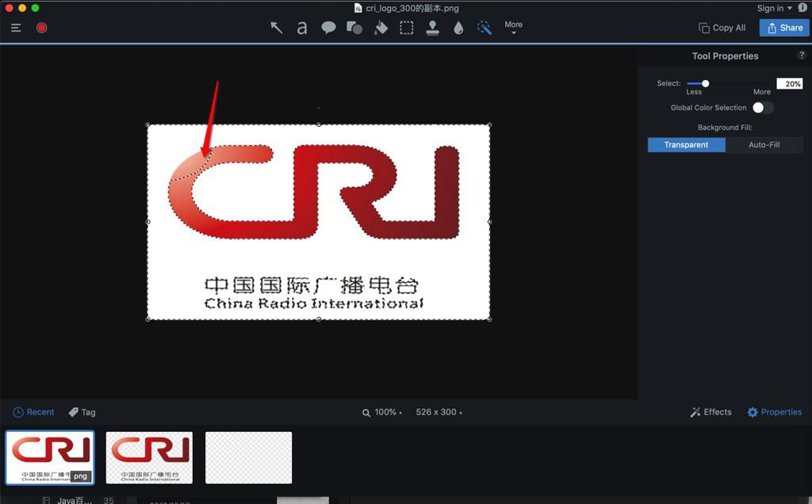The height and width of the screenshot is (504, 812).
Task: Choose Transparent background fill
Action: click(686, 145)
